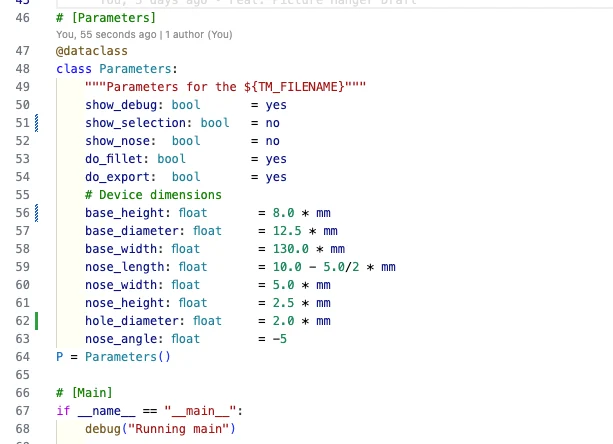The image size is (613, 444).
Task: Click the value 130.0 on base_width line
Action: 290,249
